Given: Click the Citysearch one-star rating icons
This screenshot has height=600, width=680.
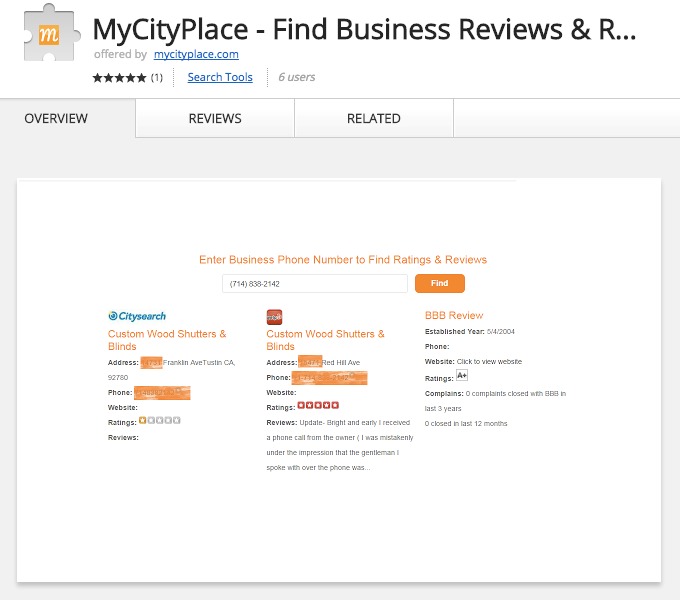Looking at the screenshot, I should click(x=160, y=420).
